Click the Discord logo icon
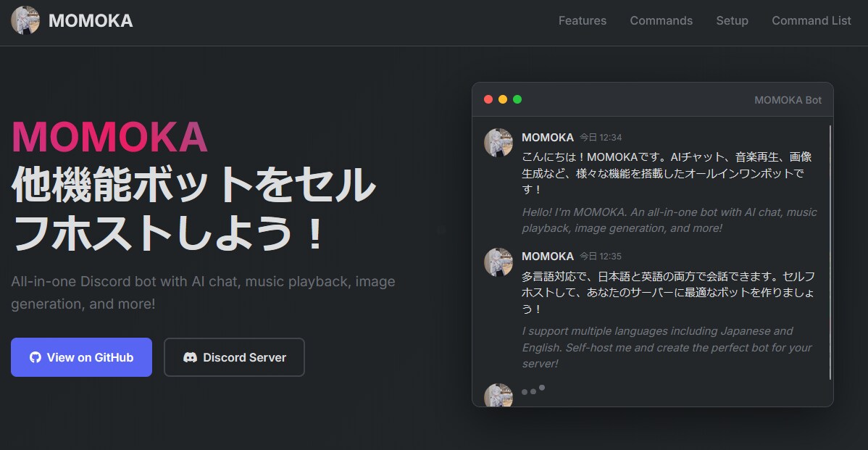The image size is (868, 450). click(x=190, y=357)
